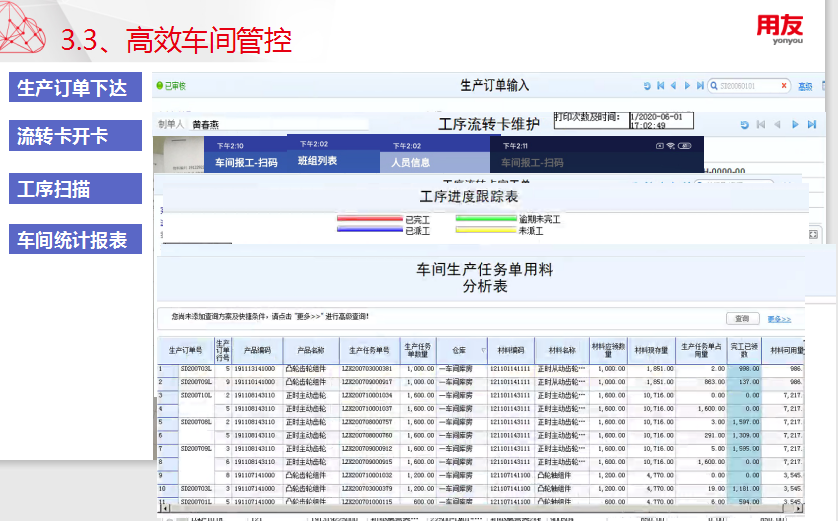Click refresh icon in 工序流转卡维护 window
Image resolution: width=838 pixels, height=521 pixels.
(x=744, y=125)
